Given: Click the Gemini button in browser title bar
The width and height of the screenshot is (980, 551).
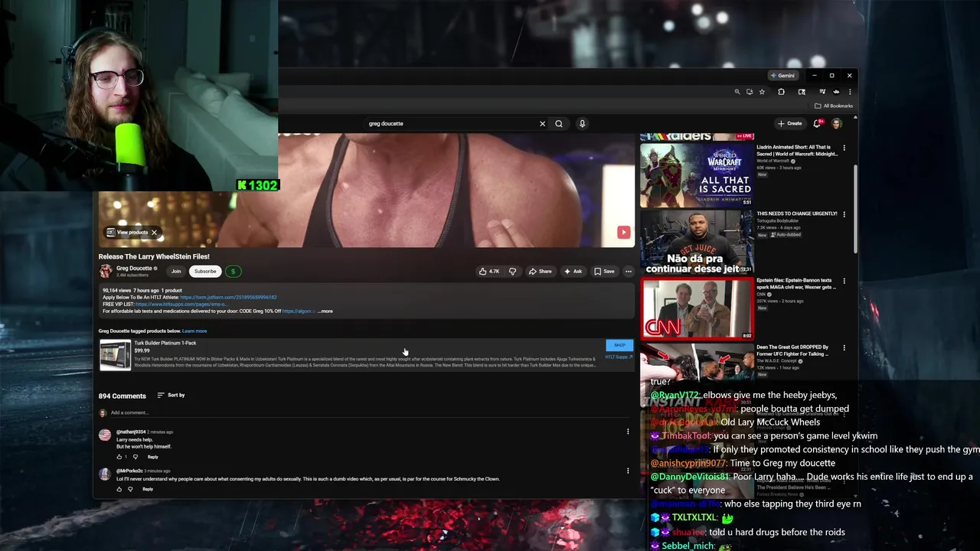Looking at the screenshot, I should coord(783,76).
